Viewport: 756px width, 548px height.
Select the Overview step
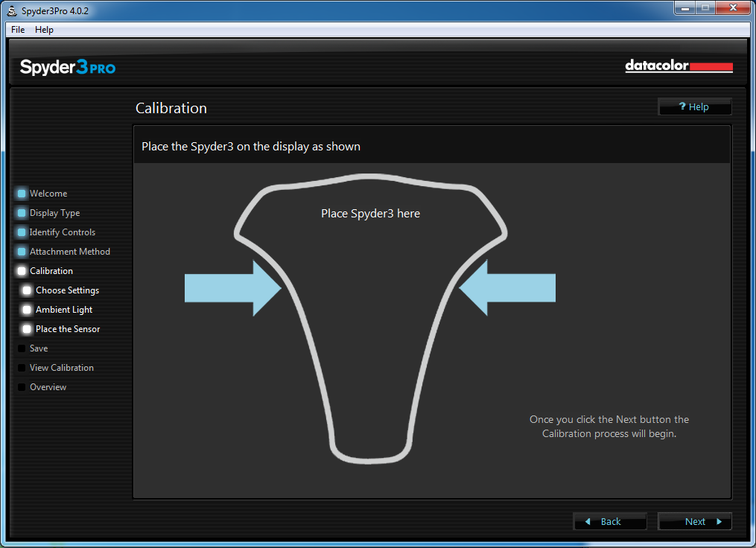pos(42,387)
